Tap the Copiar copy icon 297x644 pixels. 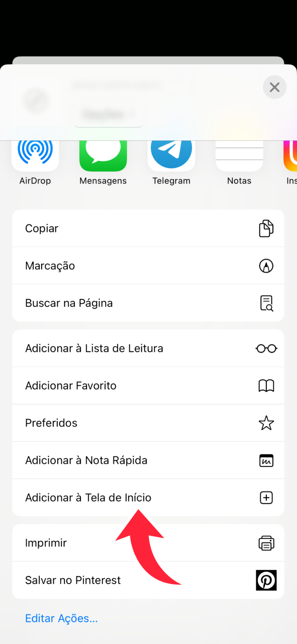(266, 228)
